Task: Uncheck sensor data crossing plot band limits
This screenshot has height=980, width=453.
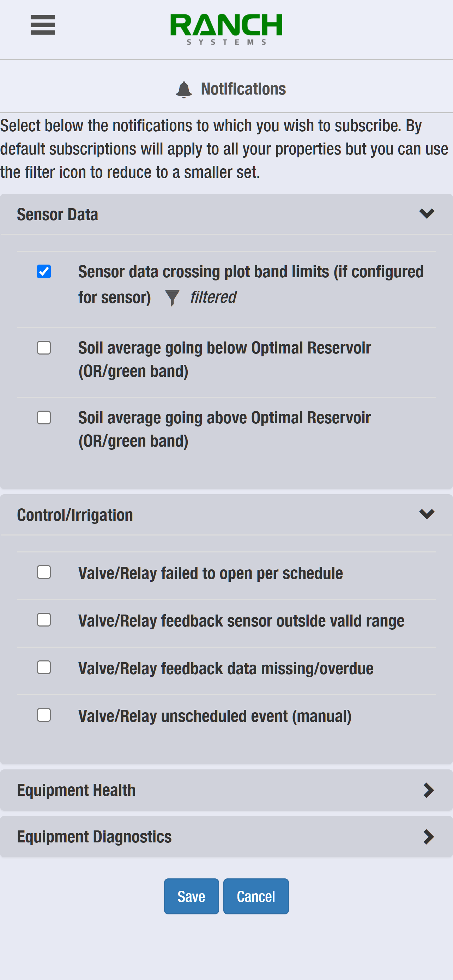Action: click(44, 272)
